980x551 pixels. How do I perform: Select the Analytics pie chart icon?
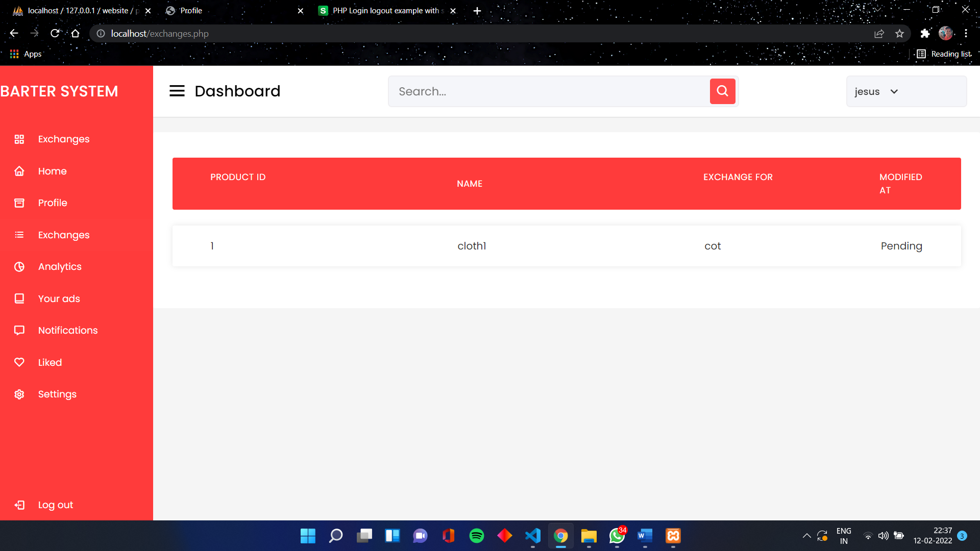coord(19,266)
